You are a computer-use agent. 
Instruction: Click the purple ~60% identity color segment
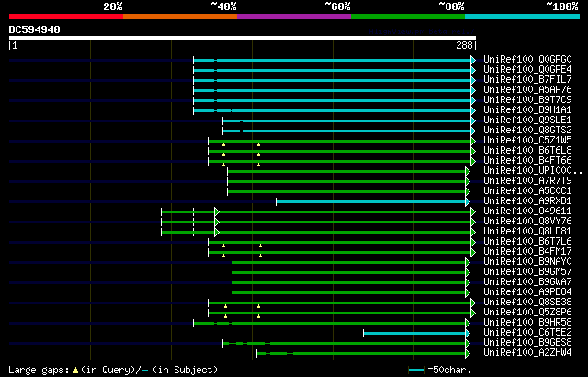pos(294,17)
